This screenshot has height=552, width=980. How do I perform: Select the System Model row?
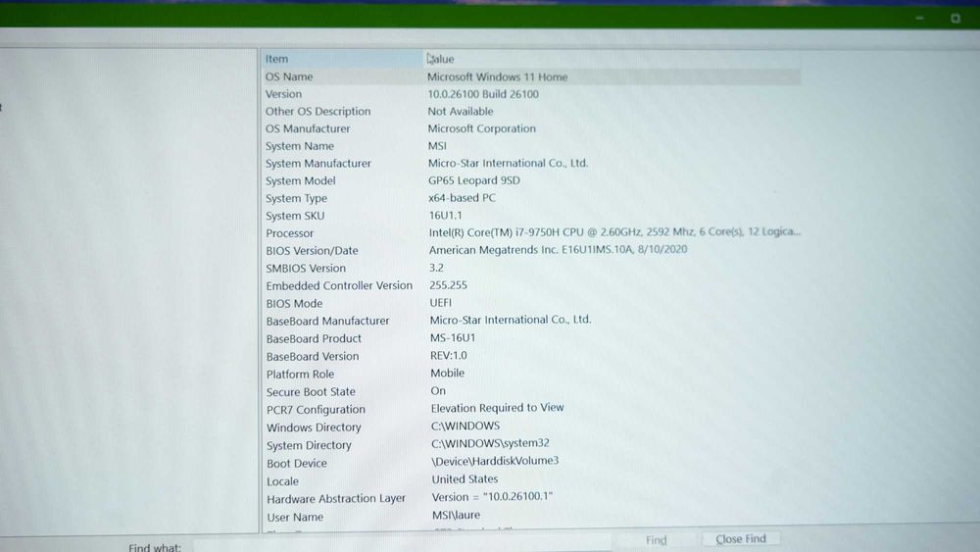coord(301,180)
